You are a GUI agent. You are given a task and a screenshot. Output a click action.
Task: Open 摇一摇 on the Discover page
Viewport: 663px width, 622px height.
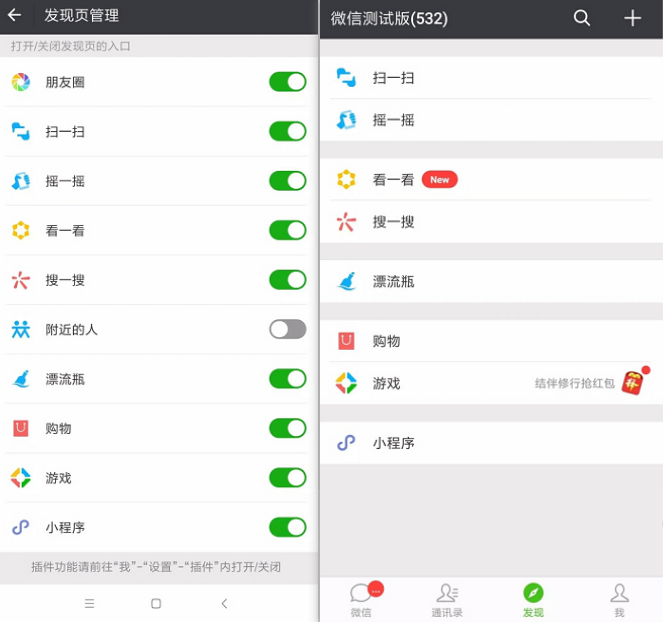[491, 120]
